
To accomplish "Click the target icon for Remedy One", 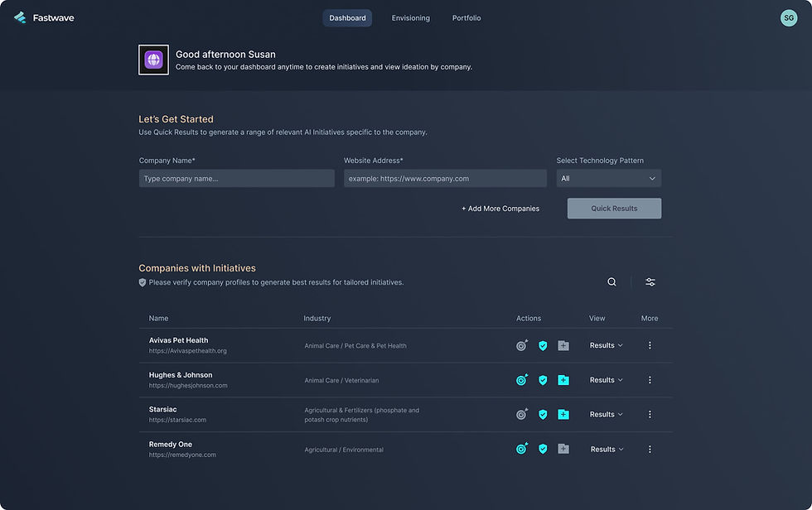I will click(x=522, y=449).
